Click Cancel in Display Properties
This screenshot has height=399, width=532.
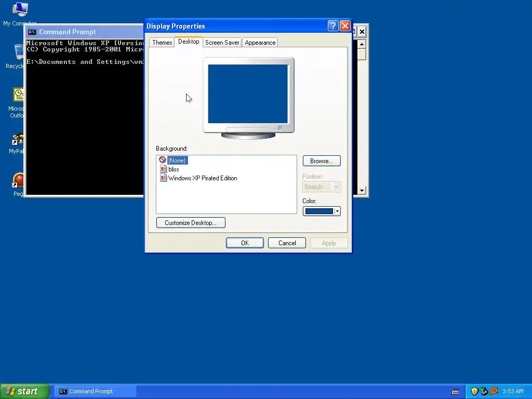coord(287,243)
